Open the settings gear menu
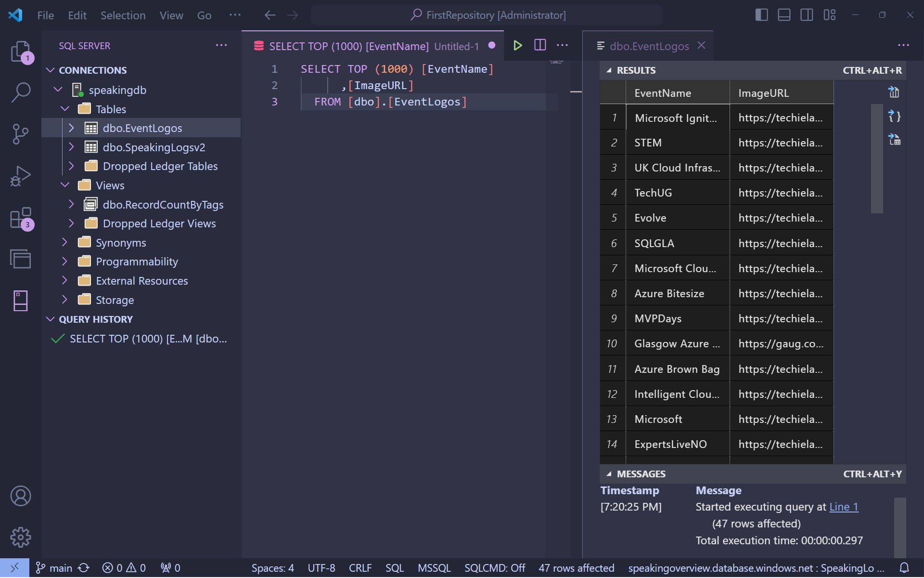The width and height of the screenshot is (924, 578). point(21,537)
